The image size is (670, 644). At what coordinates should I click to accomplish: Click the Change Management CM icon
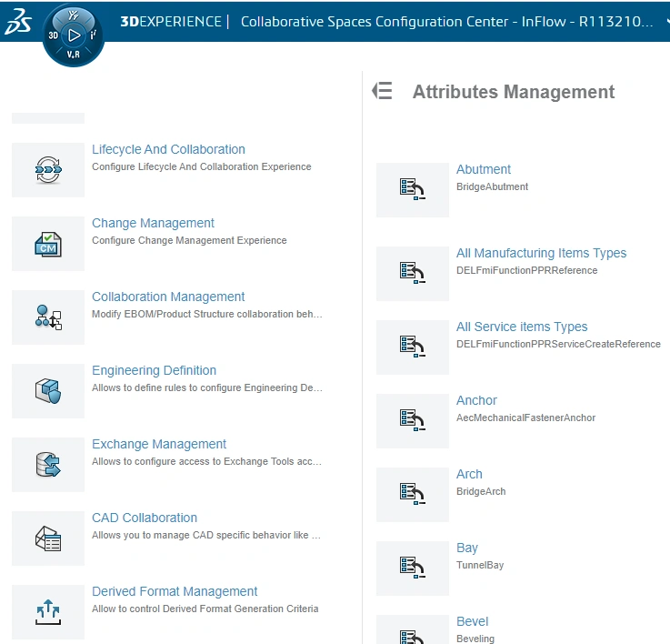coord(48,244)
